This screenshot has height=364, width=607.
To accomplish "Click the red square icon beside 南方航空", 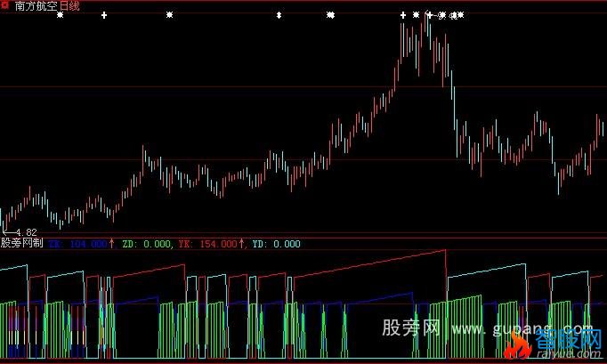I will pos(5,6).
